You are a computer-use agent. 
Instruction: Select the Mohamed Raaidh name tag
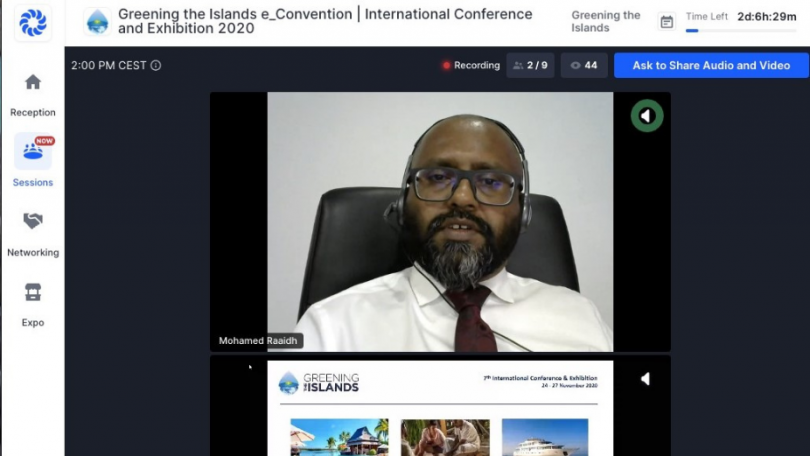coord(257,341)
